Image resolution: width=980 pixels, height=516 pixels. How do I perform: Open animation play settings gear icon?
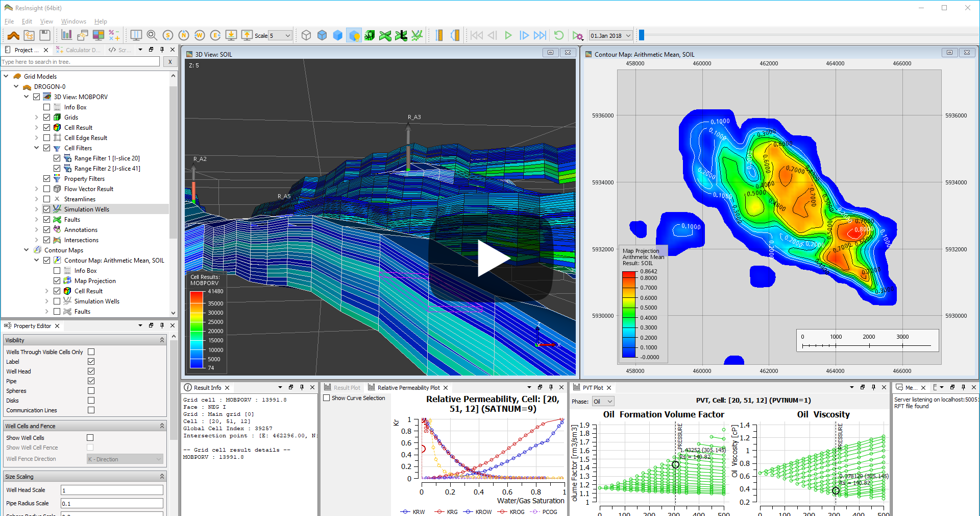click(577, 35)
